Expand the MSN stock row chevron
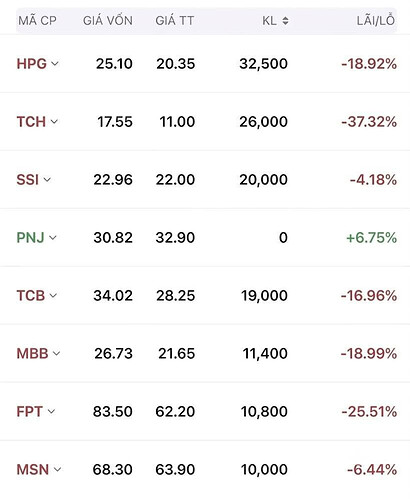The width and height of the screenshot is (410, 499). 57,469
